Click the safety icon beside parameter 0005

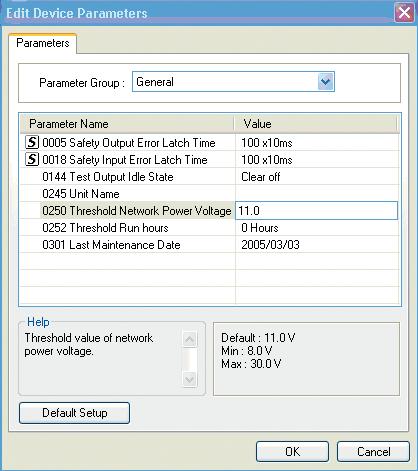32,142
